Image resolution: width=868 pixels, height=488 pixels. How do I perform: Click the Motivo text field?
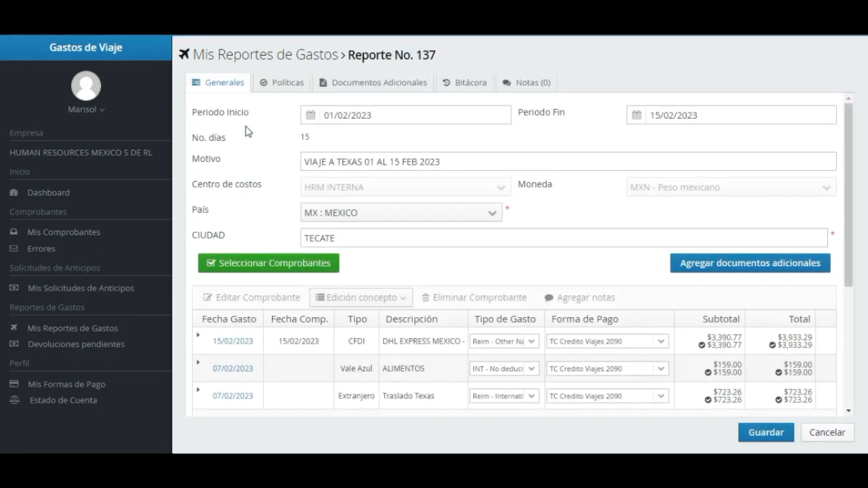click(x=569, y=161)
